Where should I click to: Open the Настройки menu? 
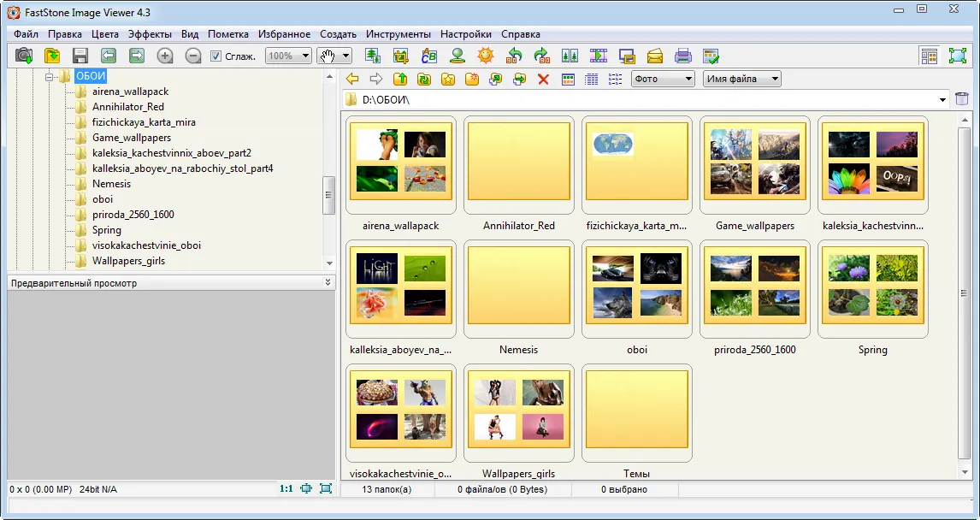pos(465,34)
